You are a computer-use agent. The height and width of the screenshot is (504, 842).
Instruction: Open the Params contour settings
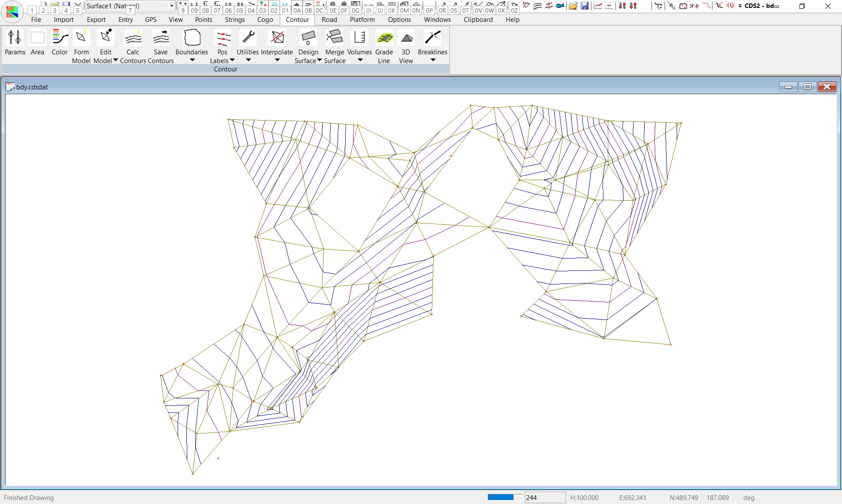pyautogui.click(x=15, y=38)
